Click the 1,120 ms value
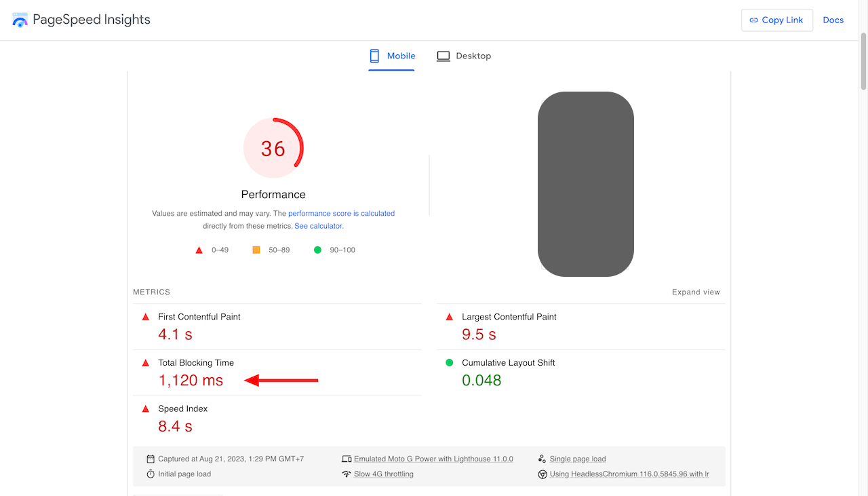 191,381
